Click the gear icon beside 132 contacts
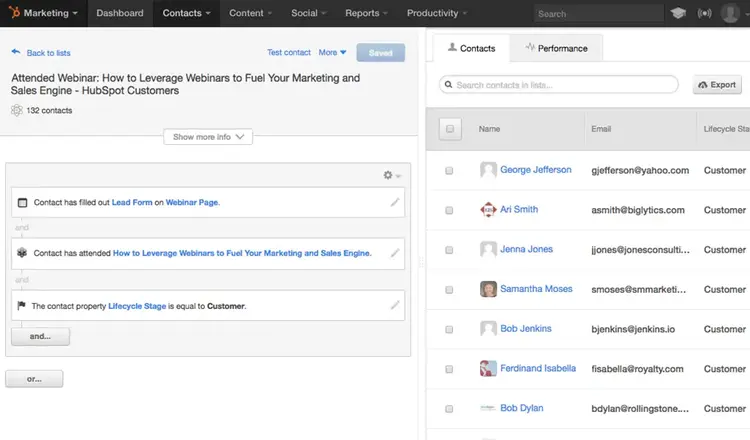 pyautogui.click(x=17, y=110)
